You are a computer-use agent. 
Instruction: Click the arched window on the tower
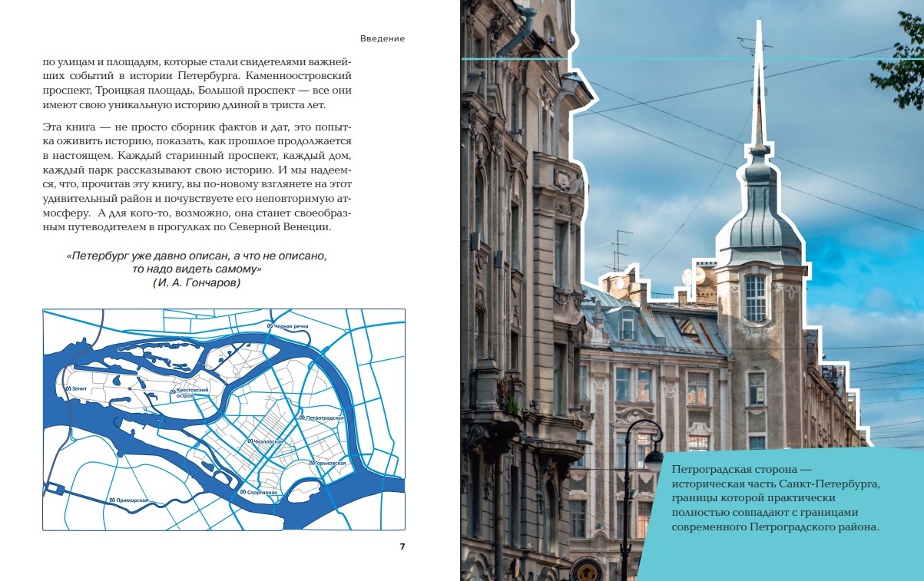[x=756, y=297]
